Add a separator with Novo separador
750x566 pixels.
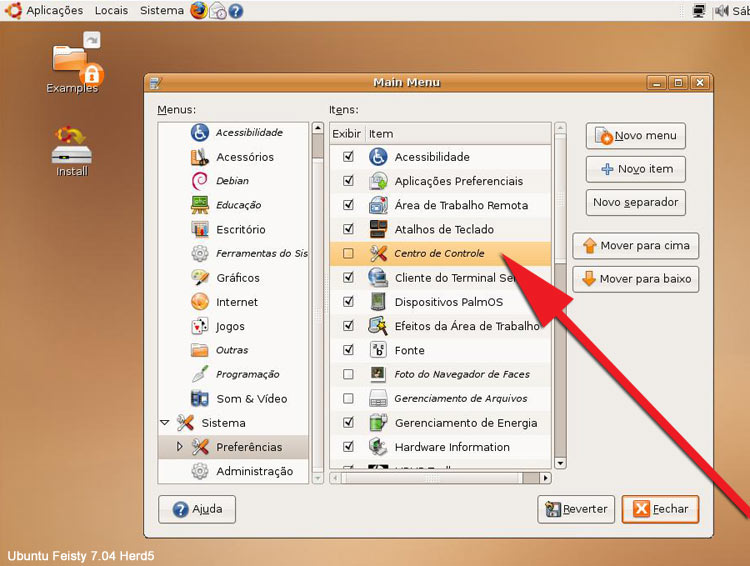(x=635, y=202)
